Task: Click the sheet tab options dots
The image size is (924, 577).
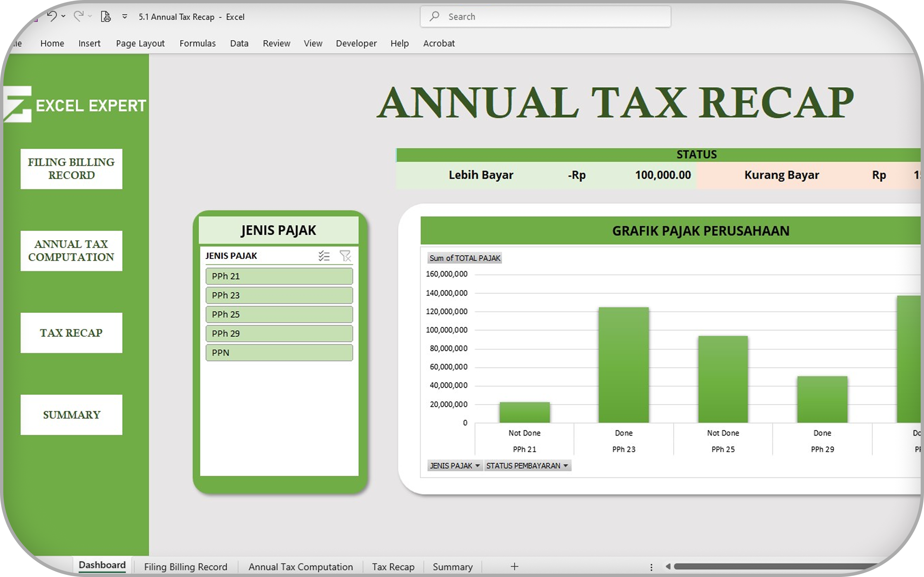Action: coord(651,567)
